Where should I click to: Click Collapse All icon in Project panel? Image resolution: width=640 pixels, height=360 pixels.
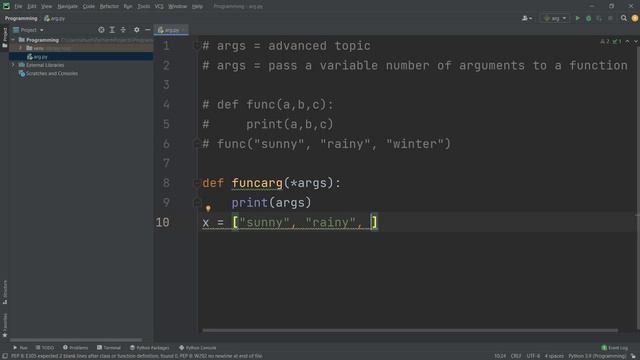[123, 30]
